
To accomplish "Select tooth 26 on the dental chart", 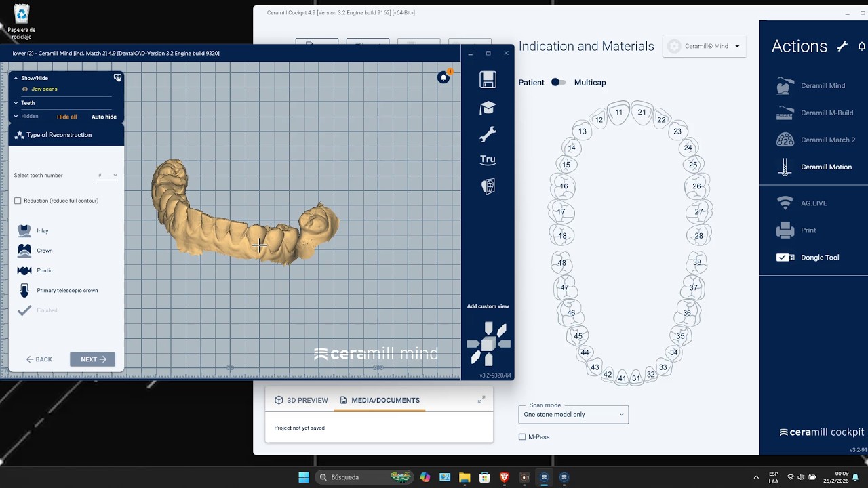I will [x=696, y=186].
